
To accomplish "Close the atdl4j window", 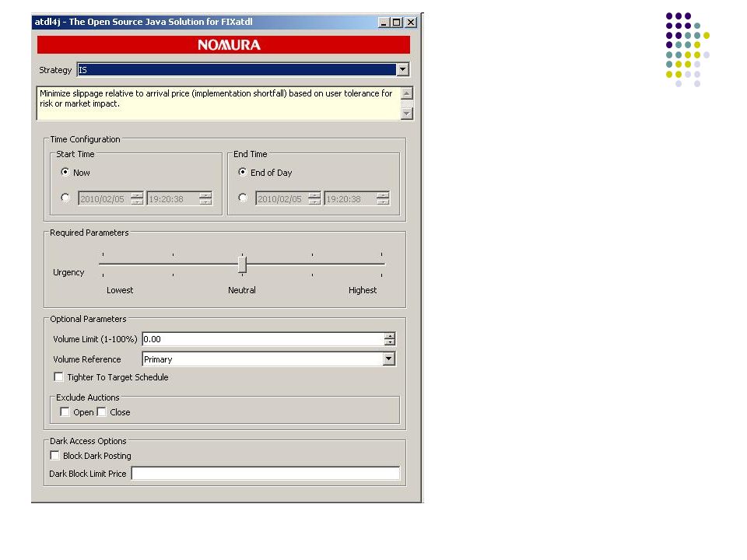I will click(x=411, y=23).
